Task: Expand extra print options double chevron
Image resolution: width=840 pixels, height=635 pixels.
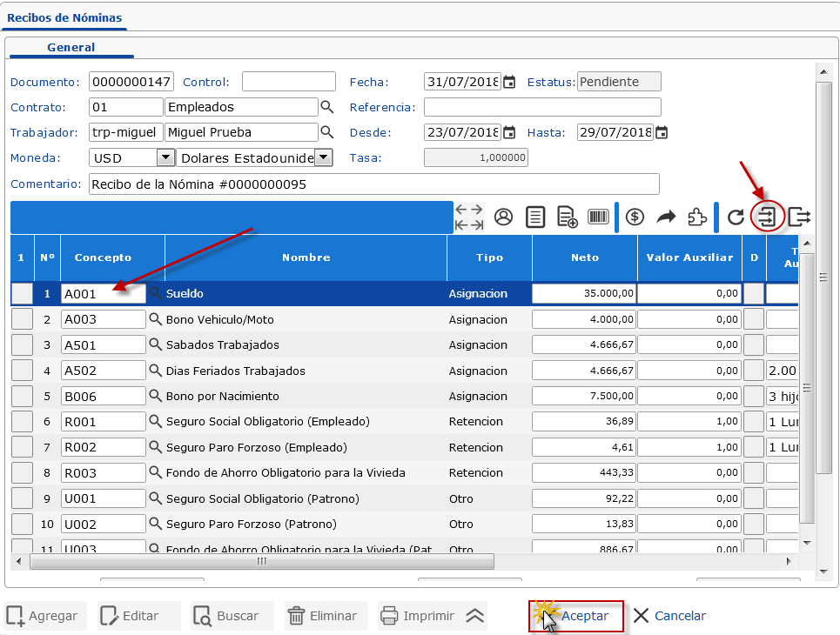Action: 474,616
